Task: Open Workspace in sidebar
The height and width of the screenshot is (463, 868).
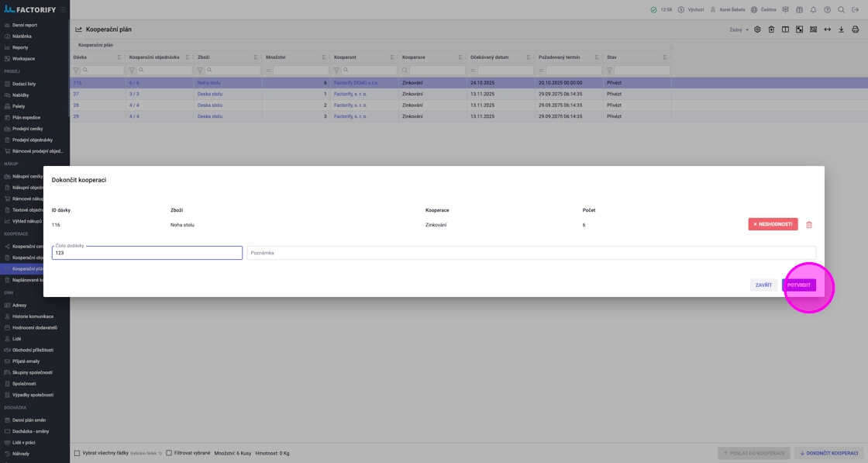Action: coord(23,59)
